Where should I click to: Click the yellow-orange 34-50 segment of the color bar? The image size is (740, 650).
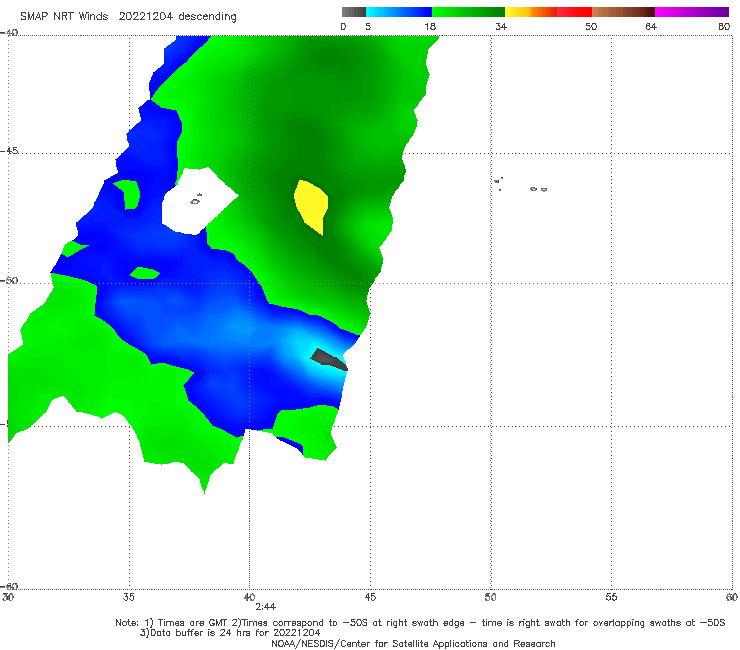click(548, 12)
